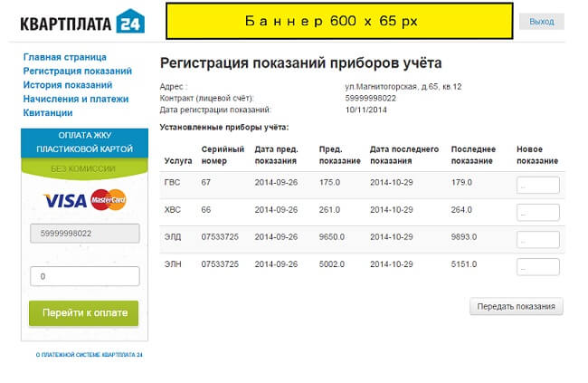Click the MasterCard logo
Screen dimensions: 588x383
click(x=109, y=200)
